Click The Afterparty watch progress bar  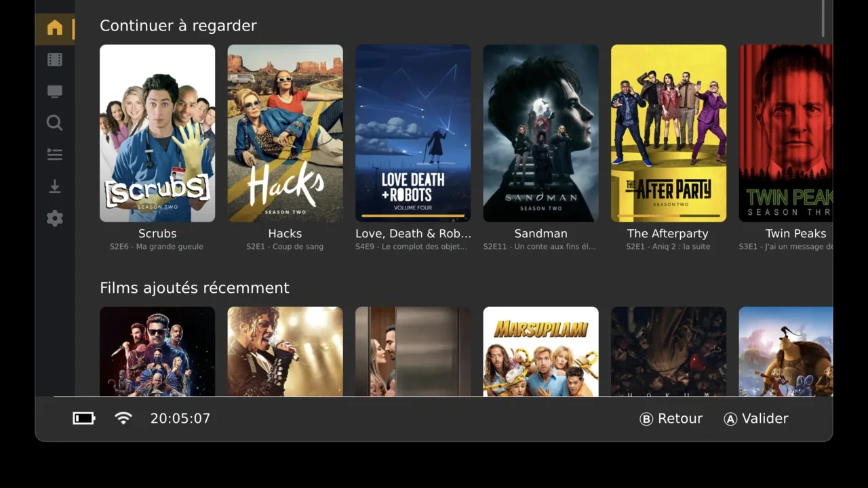click(669, 216)
